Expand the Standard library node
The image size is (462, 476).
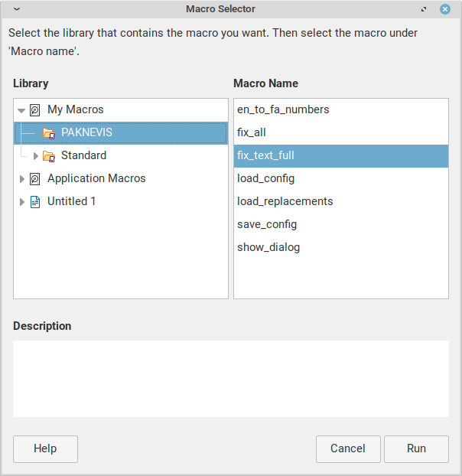pos(35,155)
